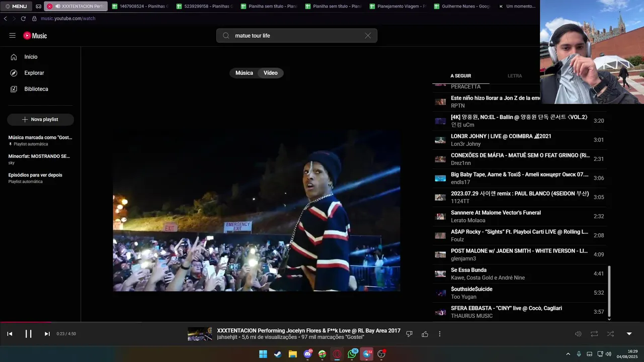Open the hamburger guide menu
The image size is (644, 362).
12,36
